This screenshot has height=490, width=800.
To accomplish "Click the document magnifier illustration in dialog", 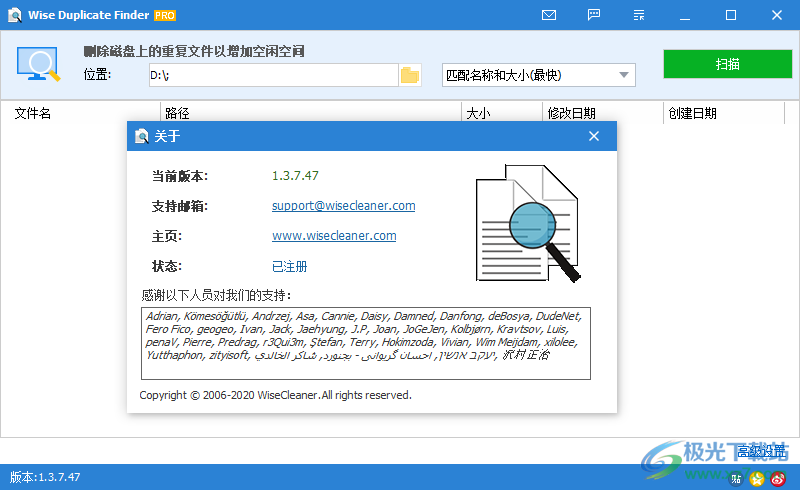I will point(528,223).
